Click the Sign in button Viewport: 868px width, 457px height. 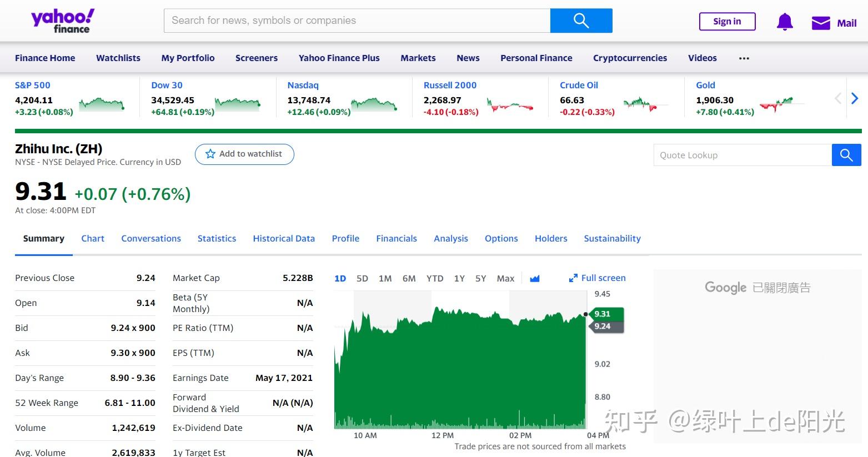[x=727, y=22]
